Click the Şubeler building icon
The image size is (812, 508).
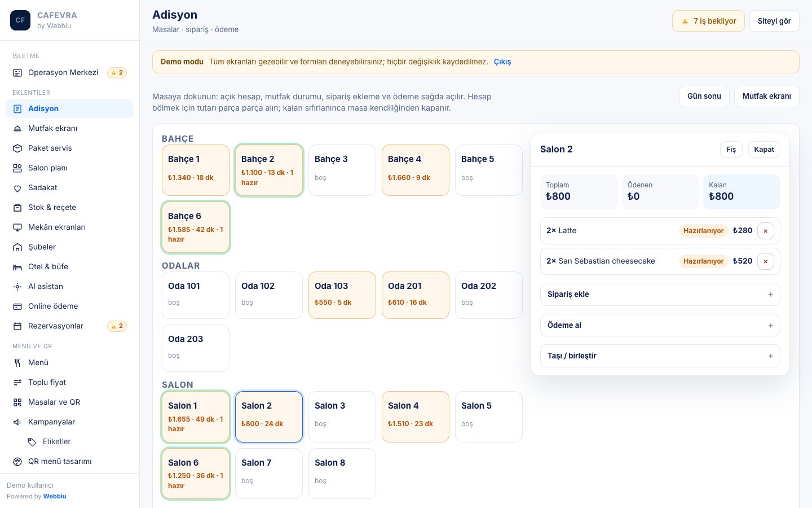17,247
